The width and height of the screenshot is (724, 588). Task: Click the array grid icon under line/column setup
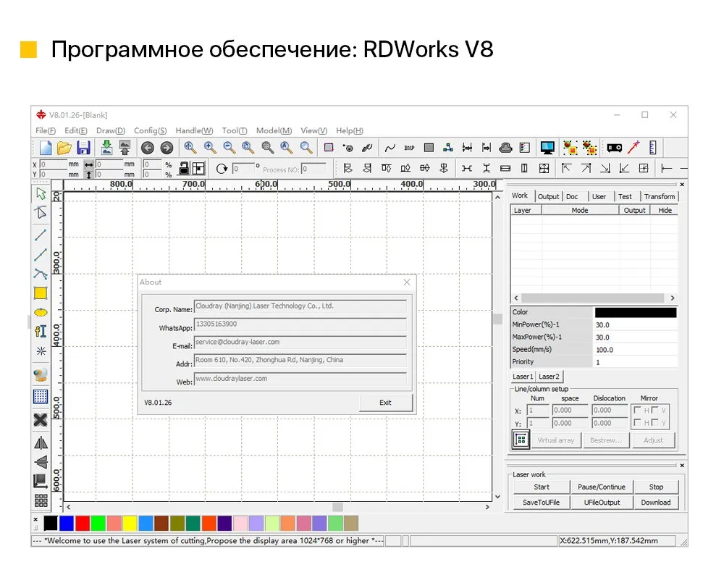[521, 440]
